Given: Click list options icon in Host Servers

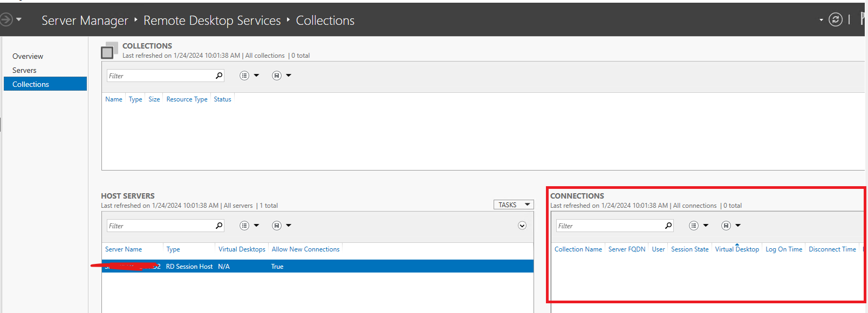Looking at the screenshot, I should [244, 226].
